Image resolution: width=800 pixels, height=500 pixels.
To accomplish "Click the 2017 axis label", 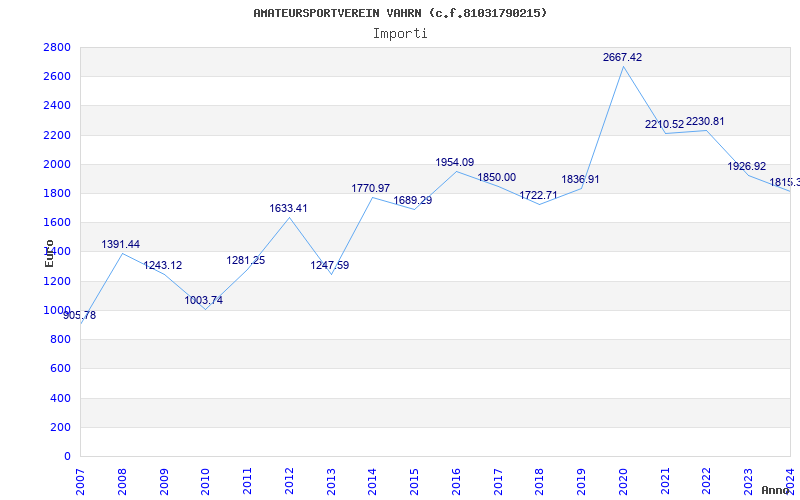I will pos(498,482).
